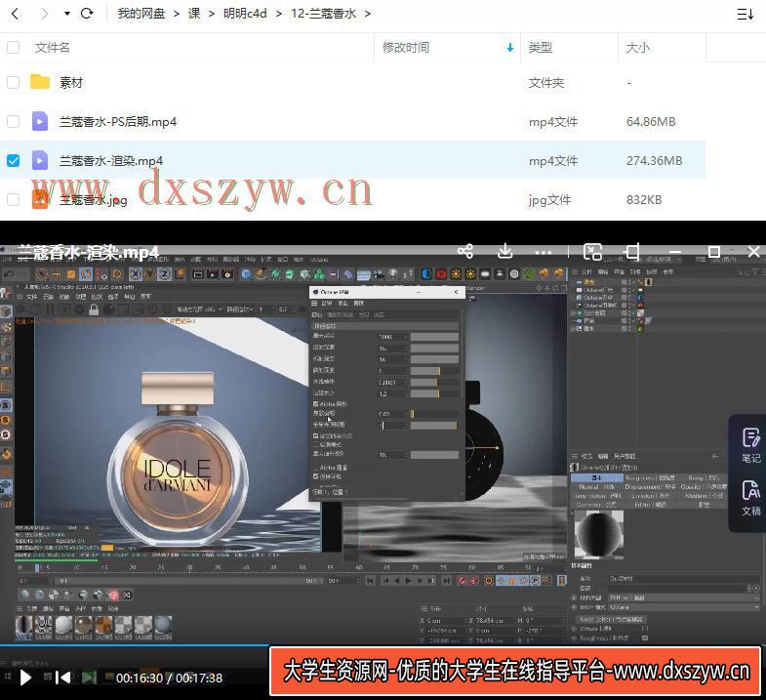766x700 pixels.
Task: Click the 274.36MB size cell
Action: pos(654,161)
